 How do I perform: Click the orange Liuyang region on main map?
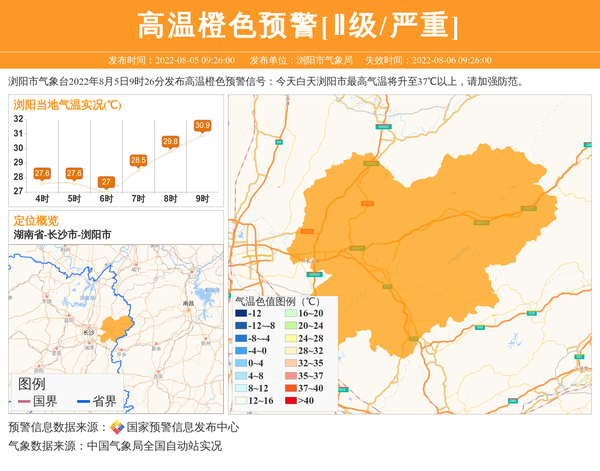pyautogui.click(x=400, y=240)
